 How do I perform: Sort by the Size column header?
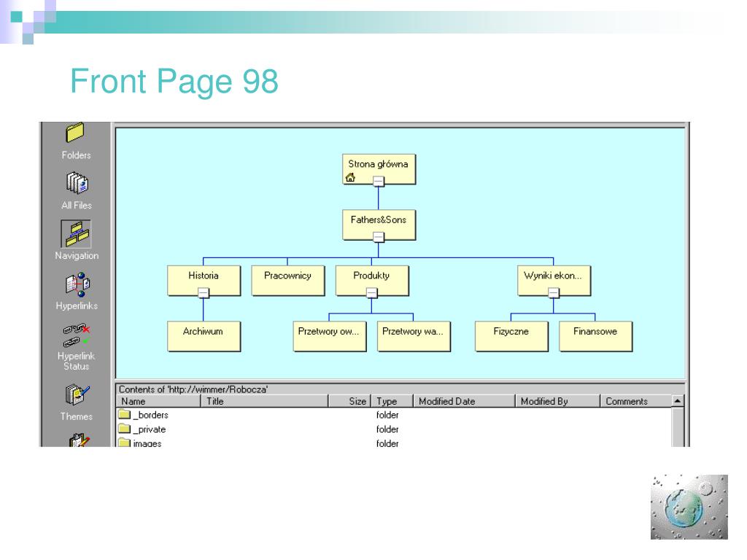click(349, 401)
